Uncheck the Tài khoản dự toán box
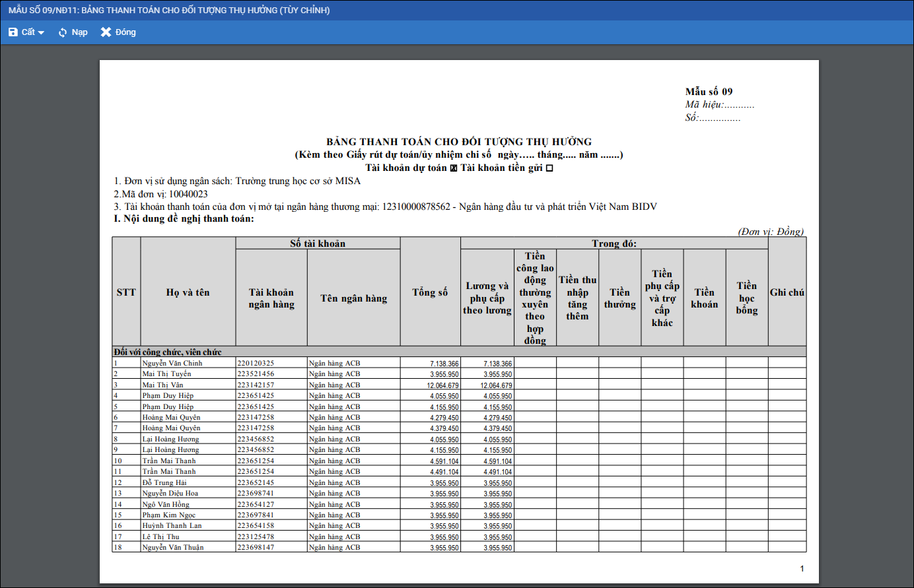The image size is (914, 588). (x=454, y=168)
